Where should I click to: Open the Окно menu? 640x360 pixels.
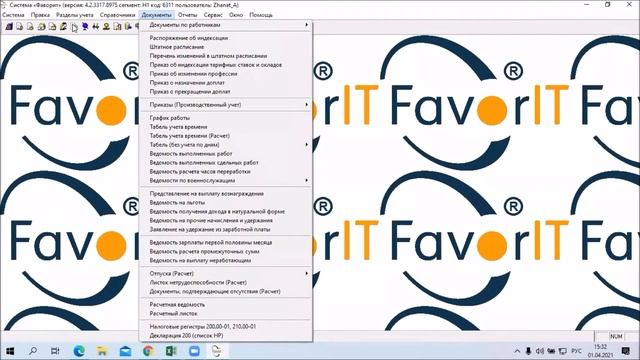coord(236,15)
